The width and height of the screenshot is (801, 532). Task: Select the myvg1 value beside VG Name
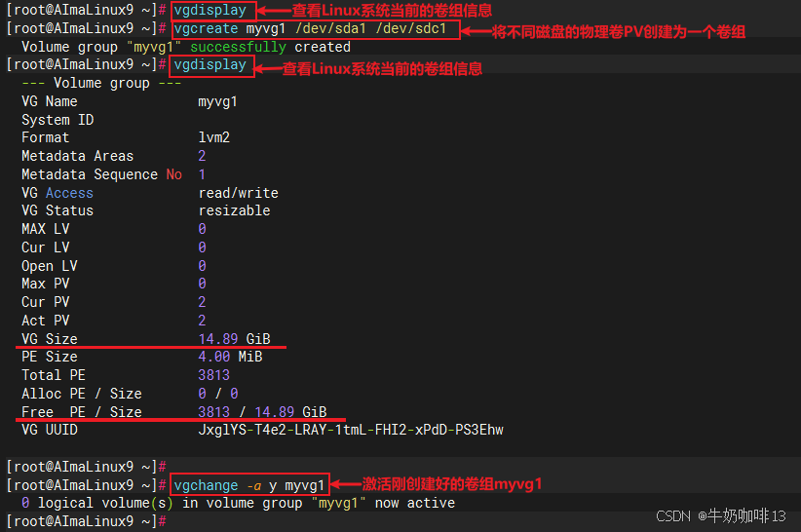click(217, 101)
